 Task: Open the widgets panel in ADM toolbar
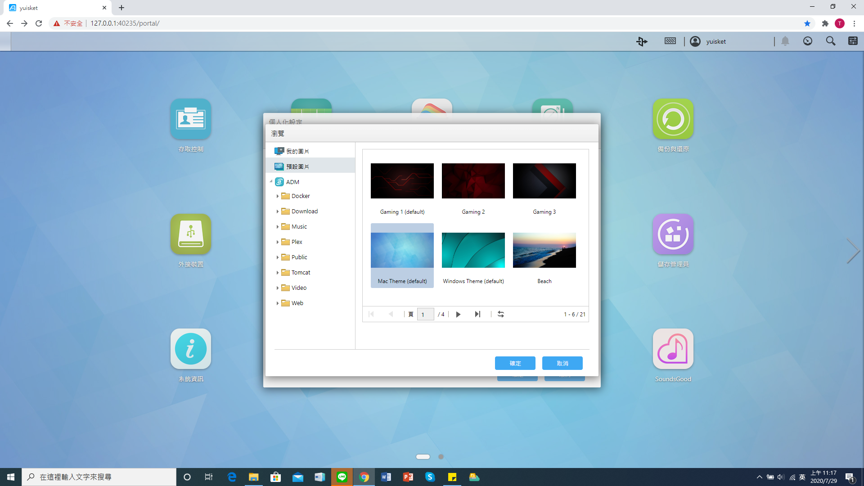852,41
